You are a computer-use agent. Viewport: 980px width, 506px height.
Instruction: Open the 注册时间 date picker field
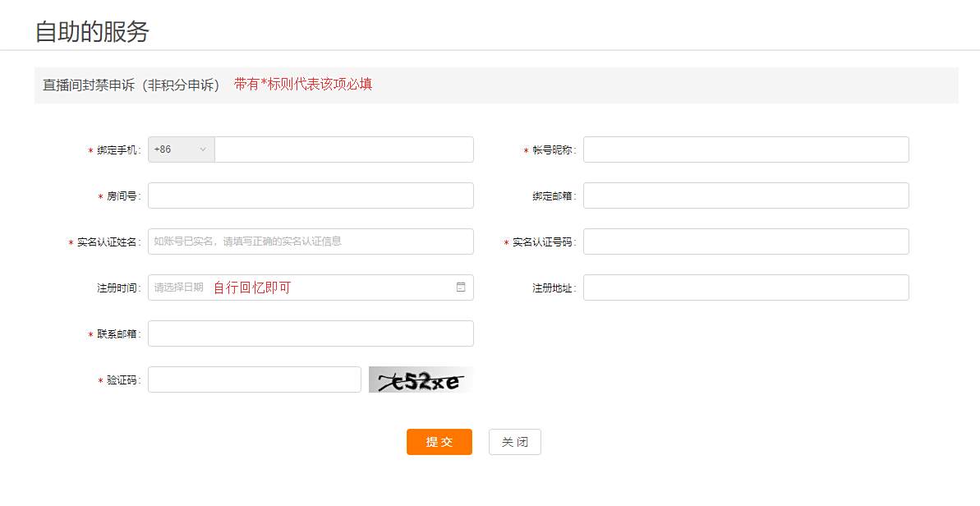(x=311, y=287)
